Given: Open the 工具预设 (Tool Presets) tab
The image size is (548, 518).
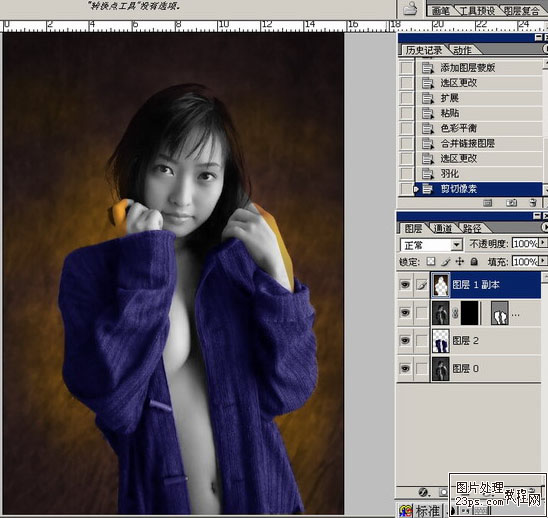Looking at the screenshot, I should coord(477,11).
